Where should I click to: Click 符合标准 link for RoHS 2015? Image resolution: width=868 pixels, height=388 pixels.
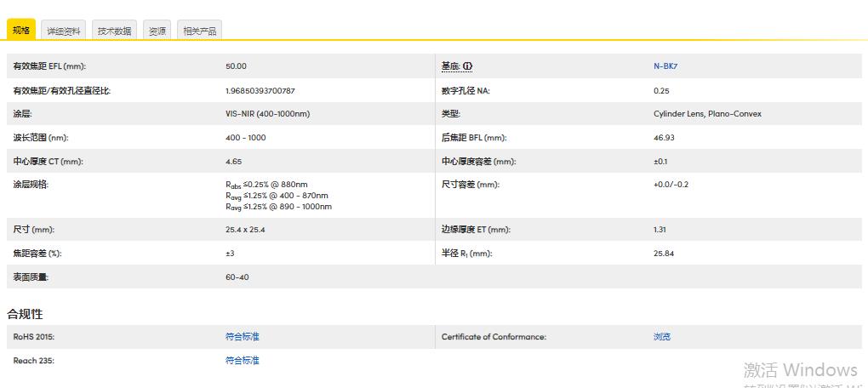(243, 337)
